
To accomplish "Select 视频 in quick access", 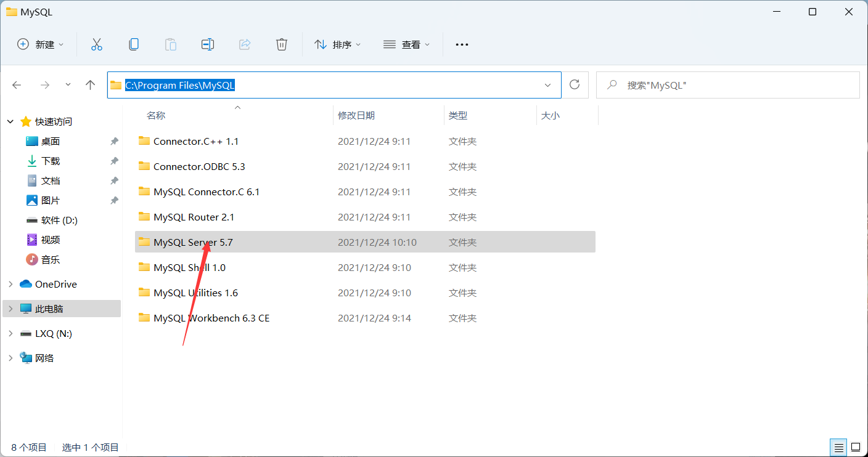I will (x=51, y=240).
